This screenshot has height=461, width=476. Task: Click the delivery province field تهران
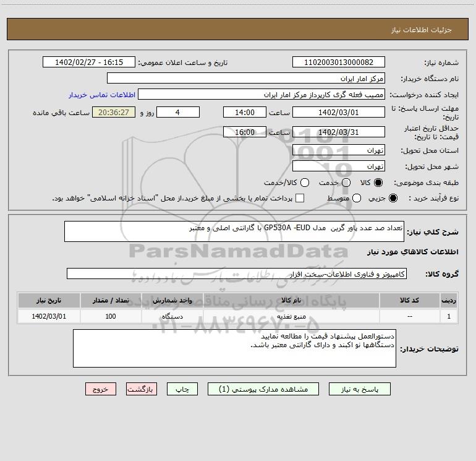339,150
